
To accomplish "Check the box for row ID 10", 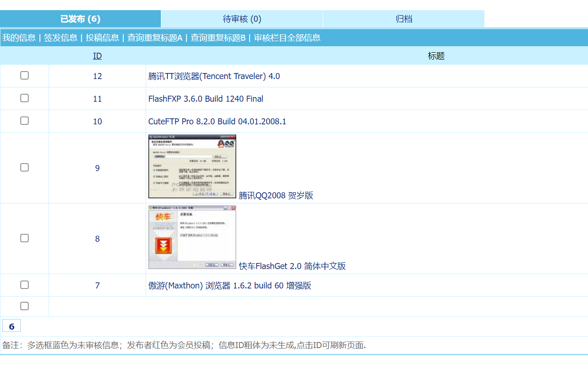I will pos(24,121).
